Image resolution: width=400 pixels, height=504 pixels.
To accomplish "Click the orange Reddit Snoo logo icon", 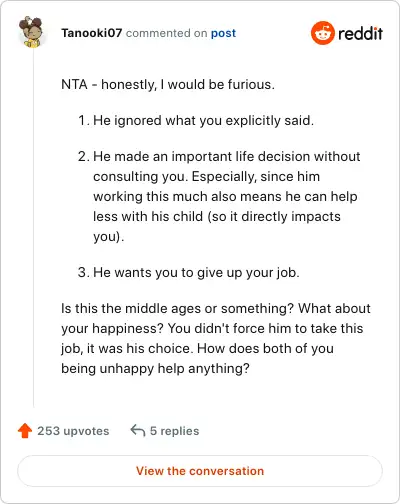I will click(322, 33).
